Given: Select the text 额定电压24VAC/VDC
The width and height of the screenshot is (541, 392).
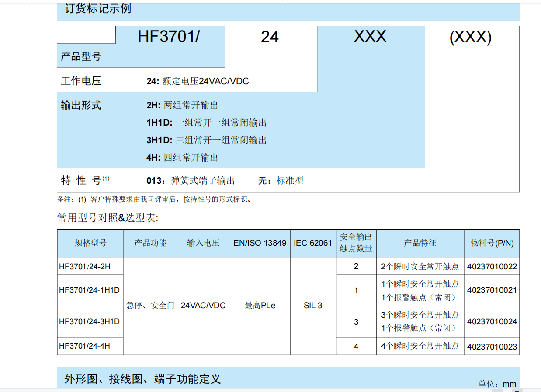Looking at the screenshot, I should [205, 81].
